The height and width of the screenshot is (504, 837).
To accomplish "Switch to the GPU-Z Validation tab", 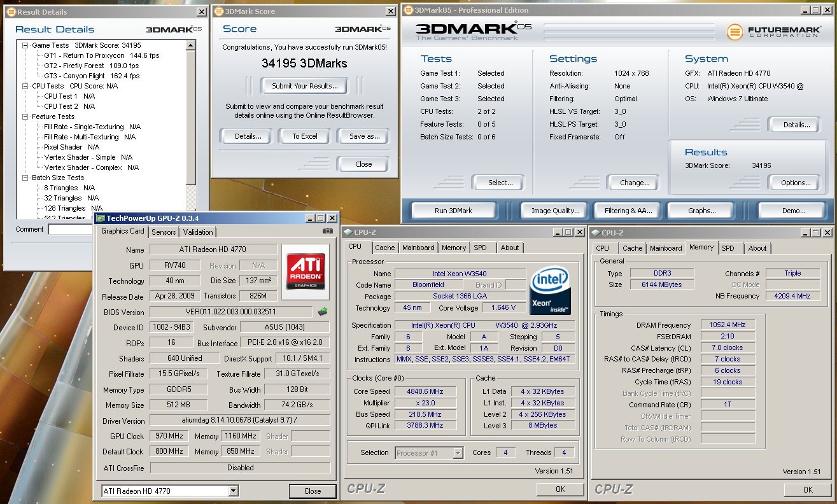I will point(198,232).
